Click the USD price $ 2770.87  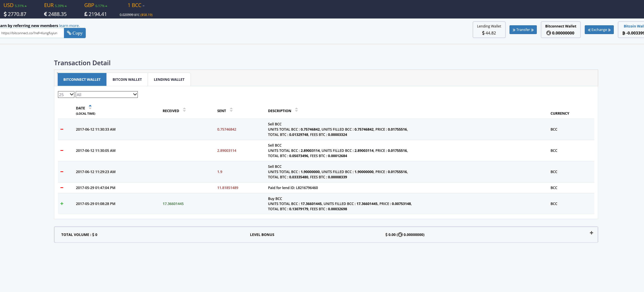pyautogui.click(x=15, y=14)
